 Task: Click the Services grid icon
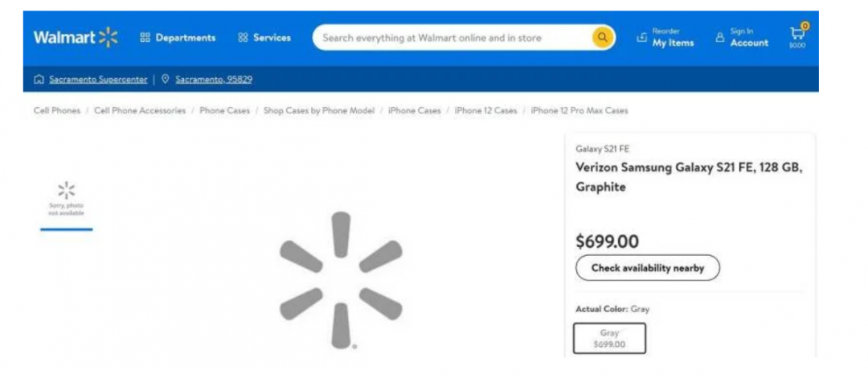point(243,38)
